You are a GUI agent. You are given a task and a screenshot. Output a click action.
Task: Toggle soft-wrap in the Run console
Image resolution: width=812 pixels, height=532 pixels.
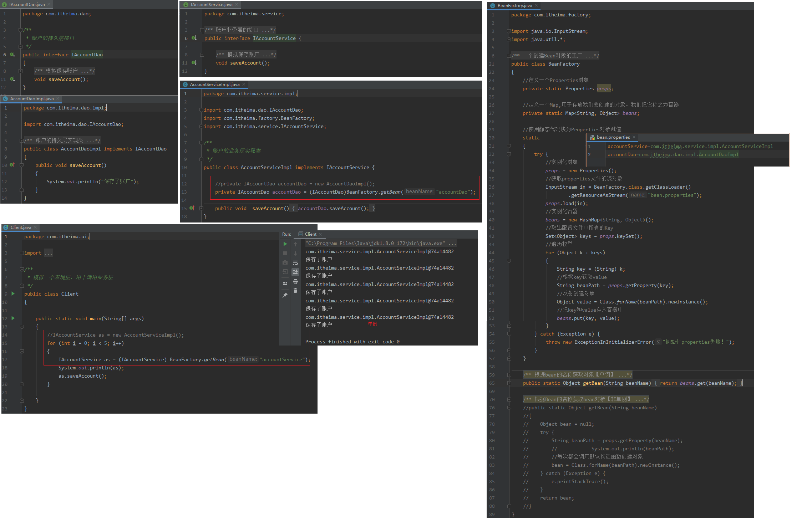point(295,263)
